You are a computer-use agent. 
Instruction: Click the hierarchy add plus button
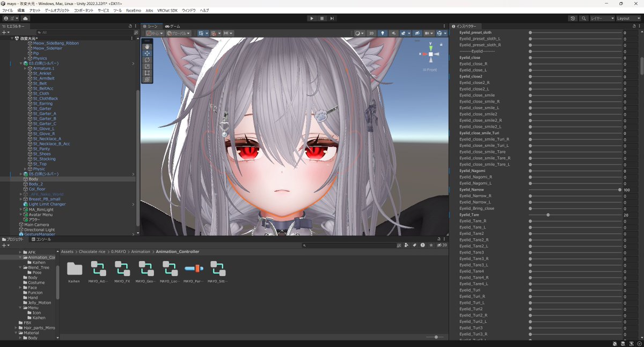pos(5,32)
